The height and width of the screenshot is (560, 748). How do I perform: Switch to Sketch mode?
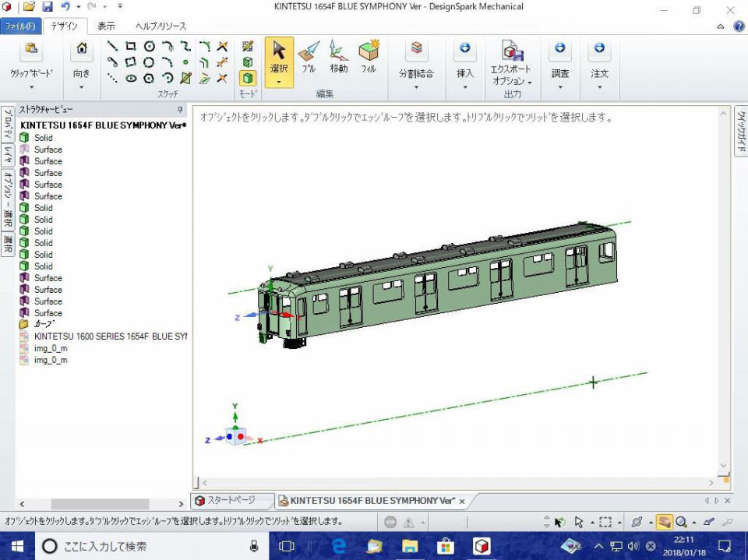point(248,46)
